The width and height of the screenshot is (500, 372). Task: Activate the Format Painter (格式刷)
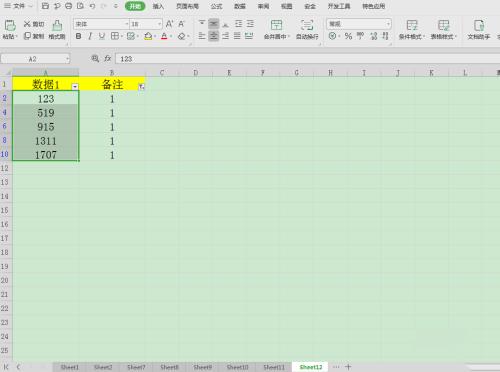coord(57,30)
